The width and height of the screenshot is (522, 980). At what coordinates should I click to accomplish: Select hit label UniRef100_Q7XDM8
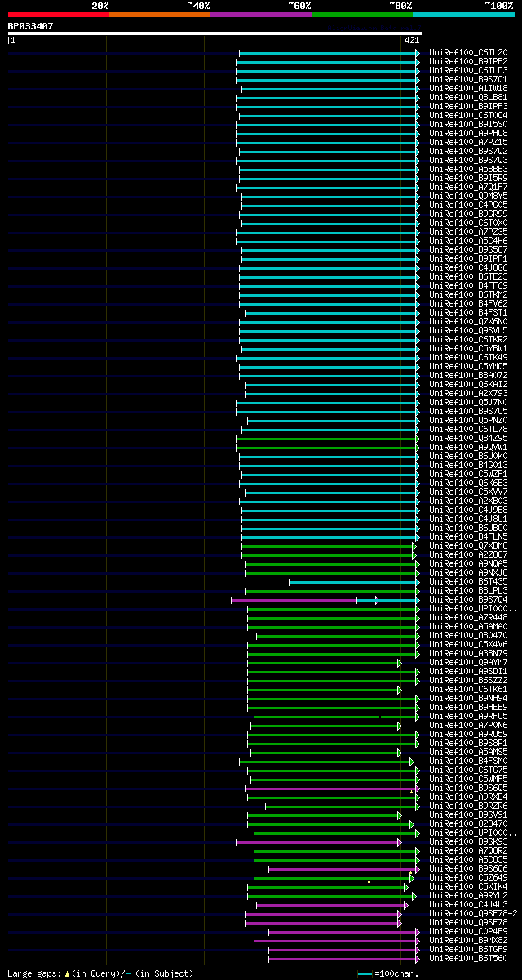coord(468,545)
